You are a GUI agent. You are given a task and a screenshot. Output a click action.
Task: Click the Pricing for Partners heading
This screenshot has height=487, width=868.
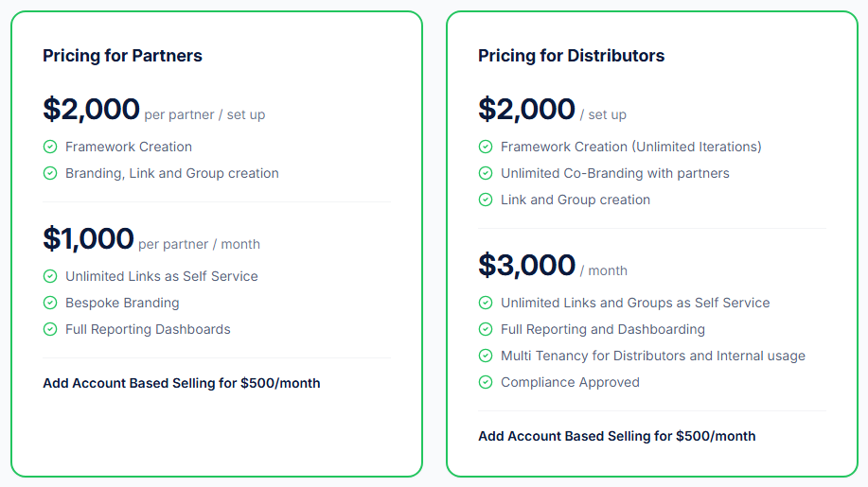point(122,56)
